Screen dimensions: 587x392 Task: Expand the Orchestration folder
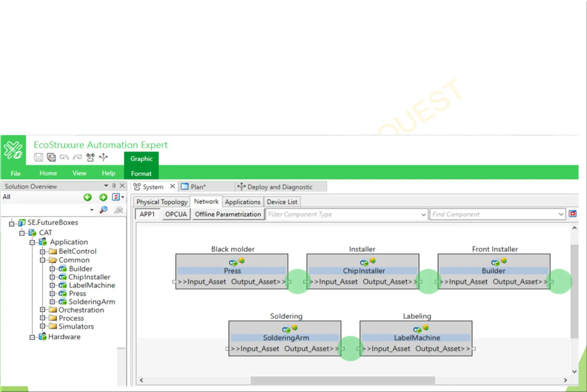click(x=42, y=310)
